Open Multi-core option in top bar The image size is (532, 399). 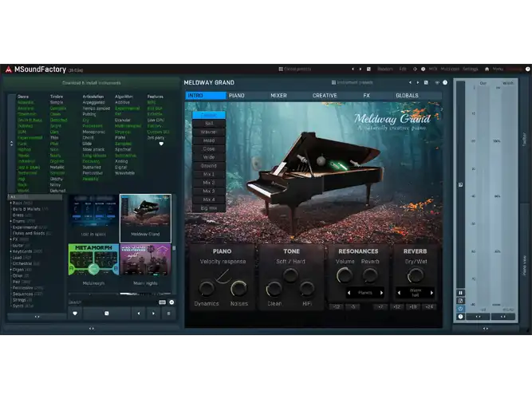(450, 69)
